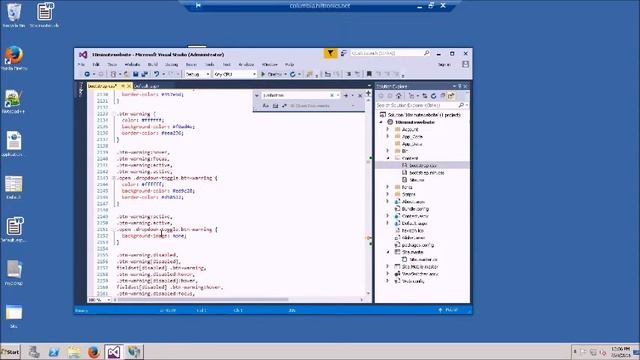The height and width of the screenshot is (360, 640).
Task: Open the Edit menu
Action: coord(96,64)
